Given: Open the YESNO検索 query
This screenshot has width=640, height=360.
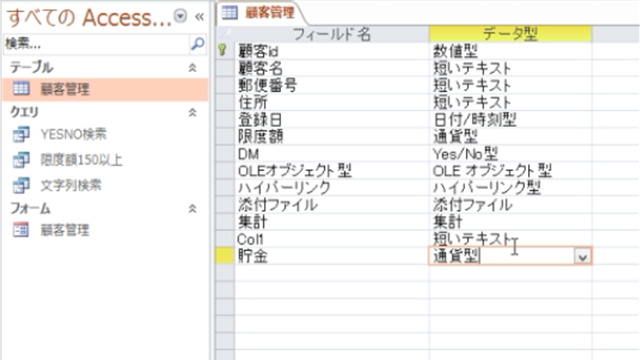Looking at the screenshot, I should click(74, 134).
